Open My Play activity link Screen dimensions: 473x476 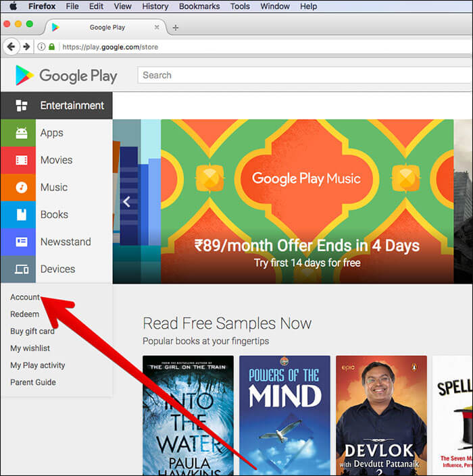click(37, 365)
